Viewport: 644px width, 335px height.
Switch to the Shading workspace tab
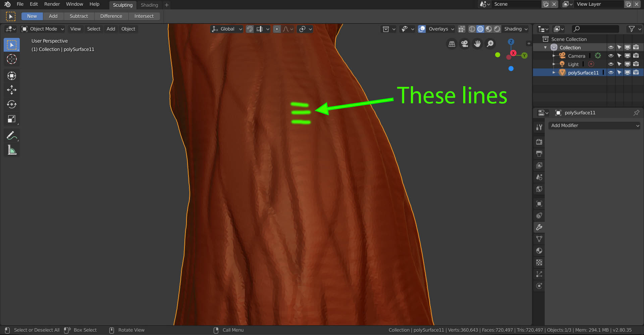[x=149, y=5]
